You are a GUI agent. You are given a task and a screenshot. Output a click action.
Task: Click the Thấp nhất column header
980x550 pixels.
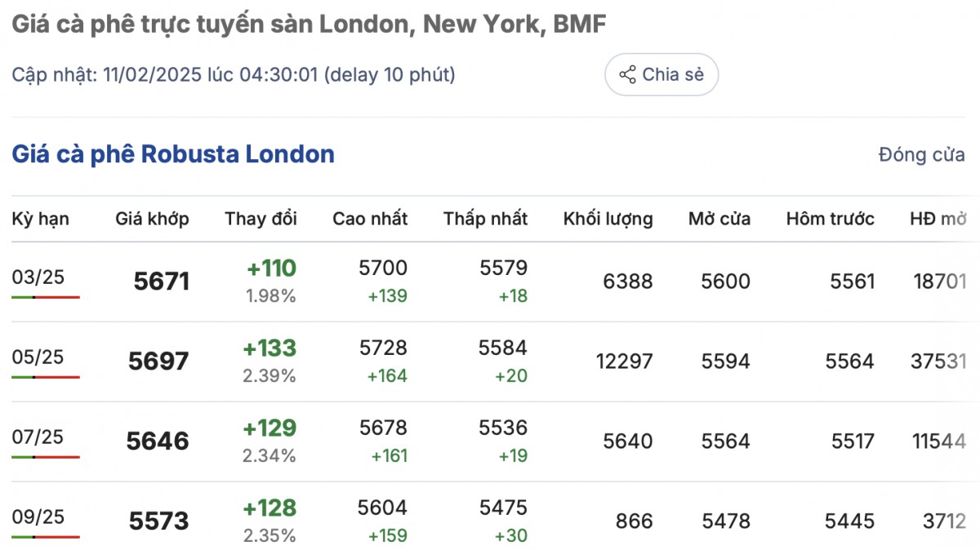(x=485, y=219)
